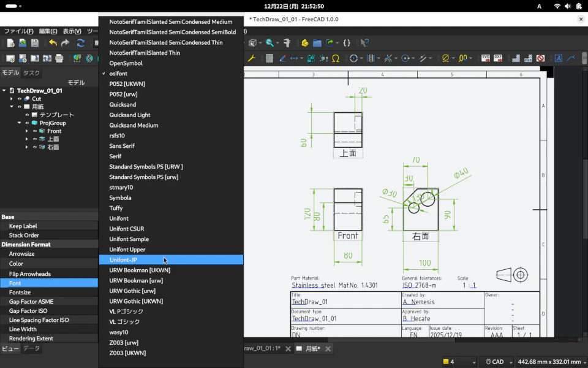Click the curly braces variable set icon

pyautogui.click(x=347, y=43)
